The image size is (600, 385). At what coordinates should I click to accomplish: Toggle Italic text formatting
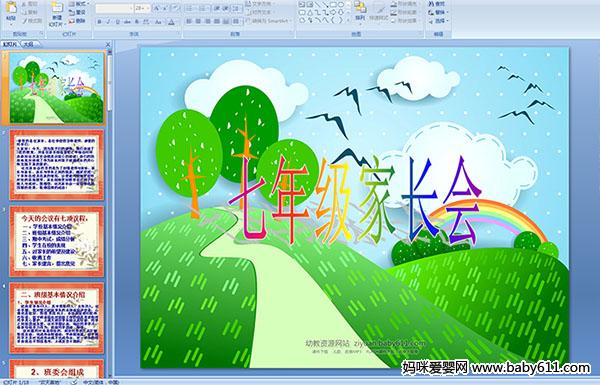(108, 22)
